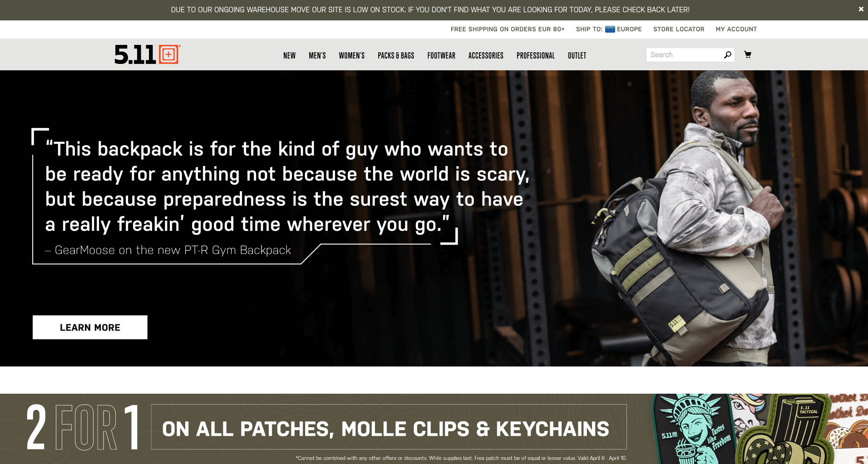
Task: Click the 2 FOR 1 patches promo banner
Action: [434, 429]
